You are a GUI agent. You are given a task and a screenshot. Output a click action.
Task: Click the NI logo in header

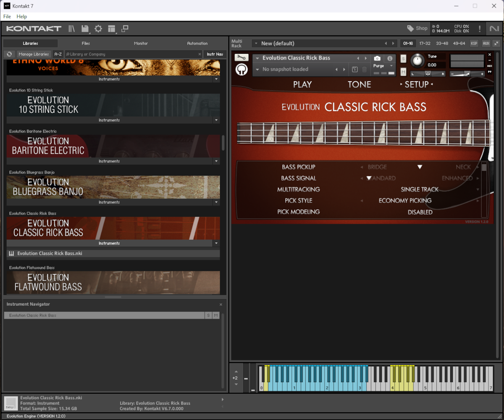[x=494, y=29]
